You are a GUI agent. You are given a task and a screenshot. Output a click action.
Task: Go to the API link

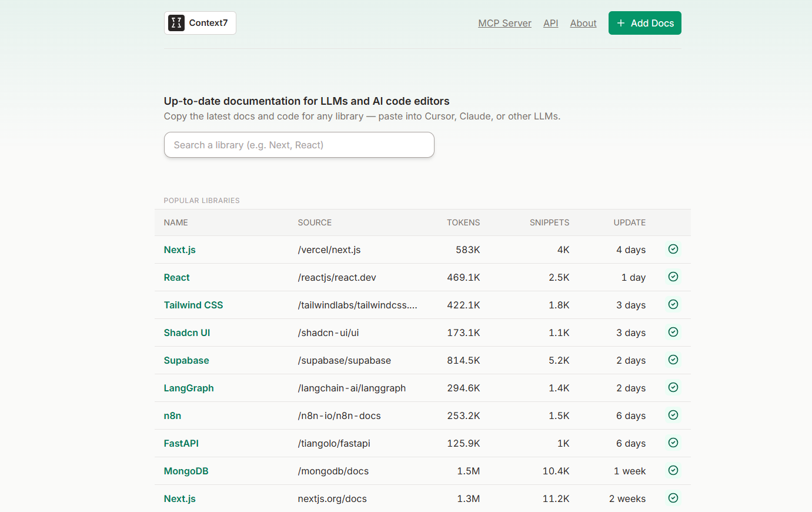pyautogui.click(x=550, y=23)
